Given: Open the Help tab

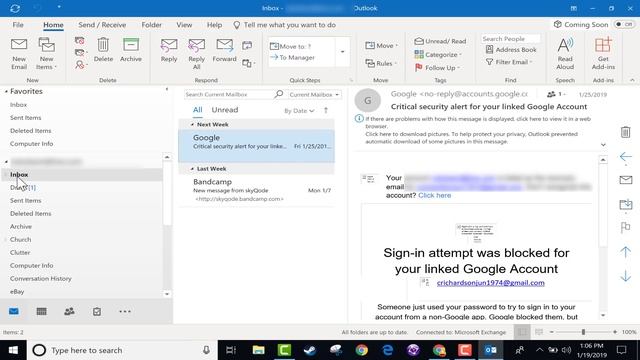Looking at the screenshot, I should click(x=214, y=25).
